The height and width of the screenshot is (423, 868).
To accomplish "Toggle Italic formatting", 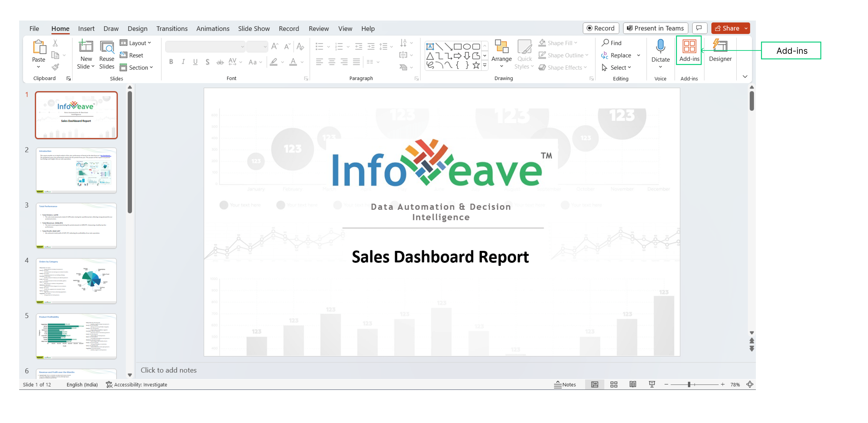I will 183,62.
